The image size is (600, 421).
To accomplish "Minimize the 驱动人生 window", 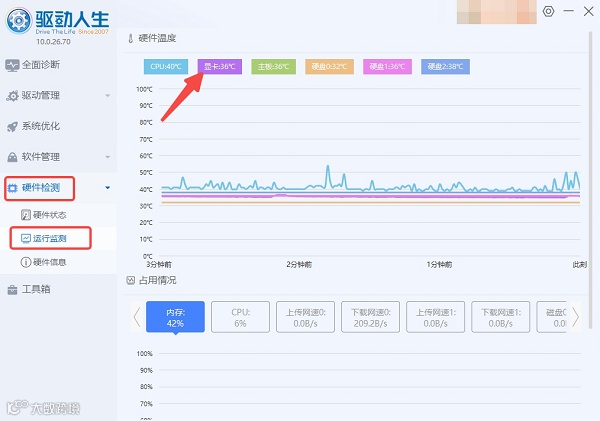I will click(569, 11).
